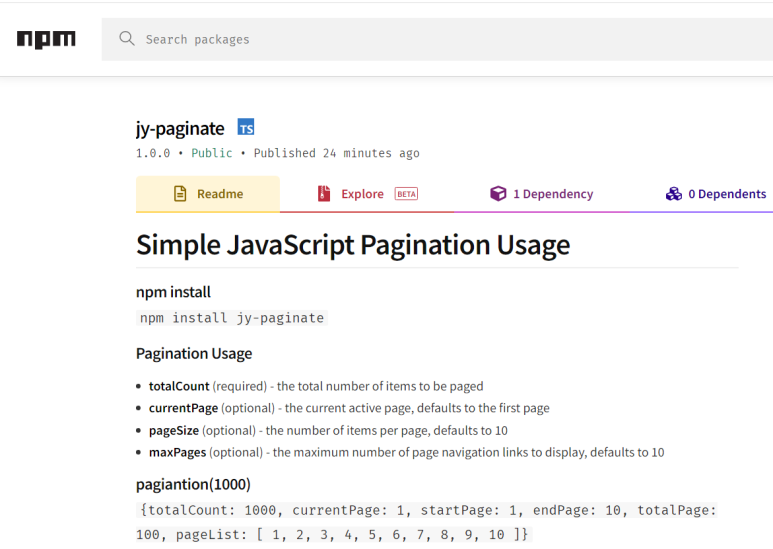The height and width of the screenshot is (549, 773).
Task: Click 'Simple JavaScript Pagination Usage' heading
Action: pyautogui.click(x=353, y=245)
